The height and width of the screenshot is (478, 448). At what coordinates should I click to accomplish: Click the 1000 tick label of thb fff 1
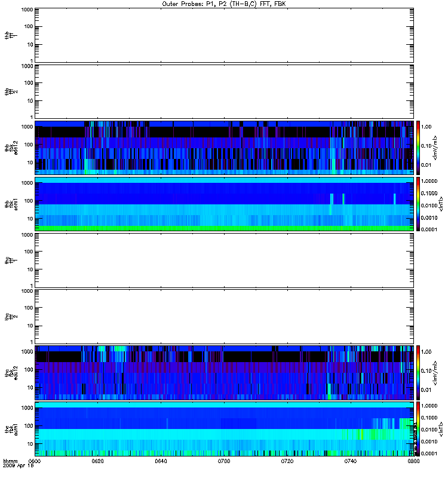(27, 10)
